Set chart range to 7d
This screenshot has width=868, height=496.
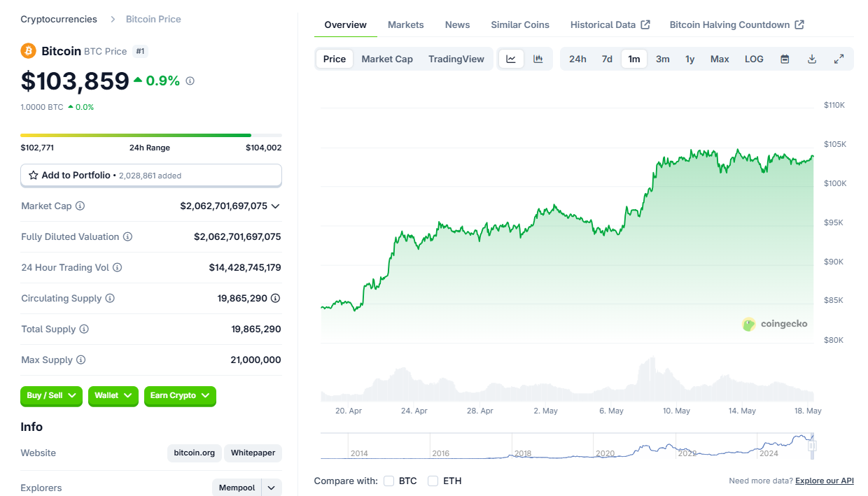click(608, 59)
